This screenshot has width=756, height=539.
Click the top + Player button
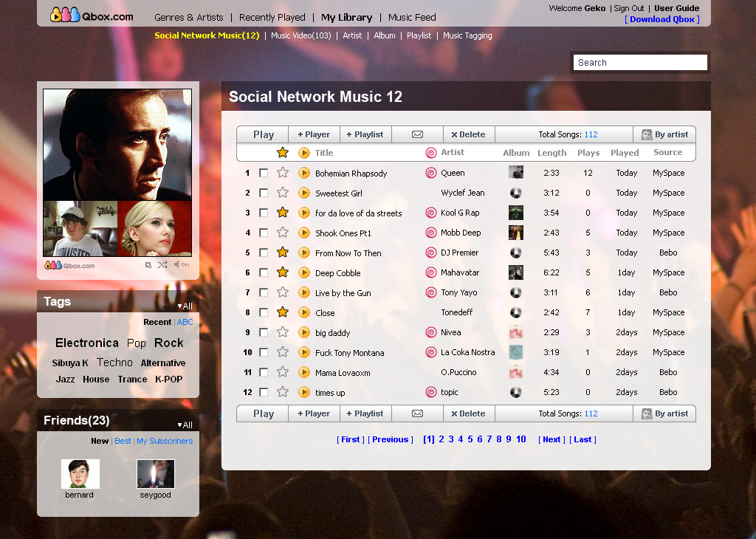click(315, 134)
